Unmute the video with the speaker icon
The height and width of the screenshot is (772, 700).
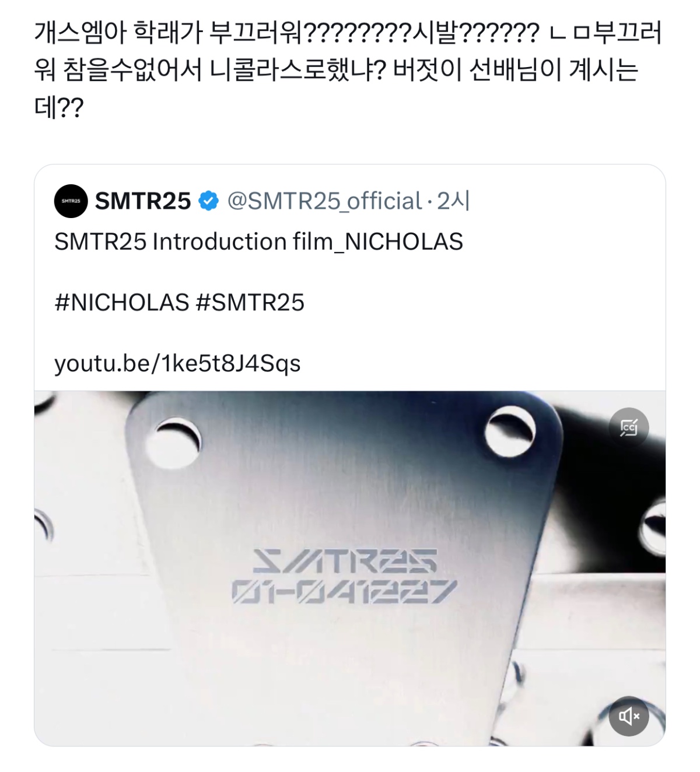click(629, 715)
